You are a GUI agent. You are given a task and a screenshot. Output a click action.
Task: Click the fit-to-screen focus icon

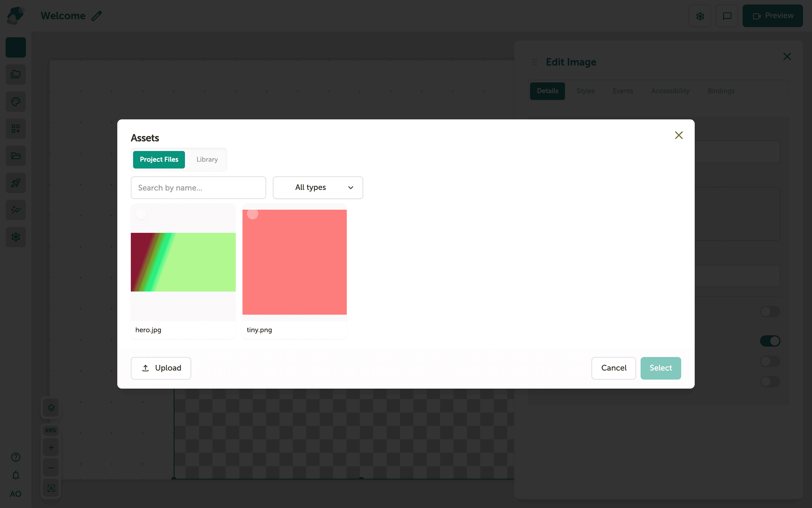[51, 488]
